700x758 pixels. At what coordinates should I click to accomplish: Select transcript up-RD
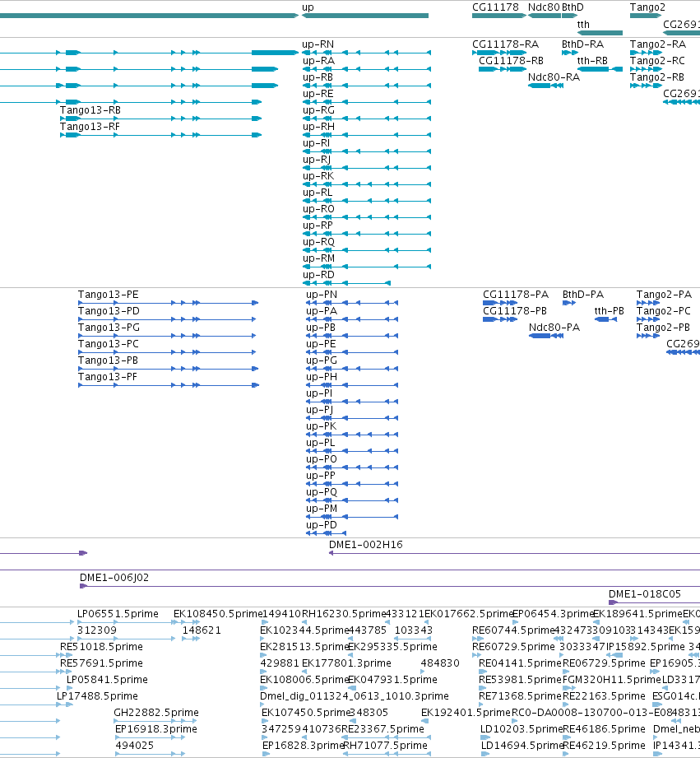pyautogui.click(x=346, y=283)
